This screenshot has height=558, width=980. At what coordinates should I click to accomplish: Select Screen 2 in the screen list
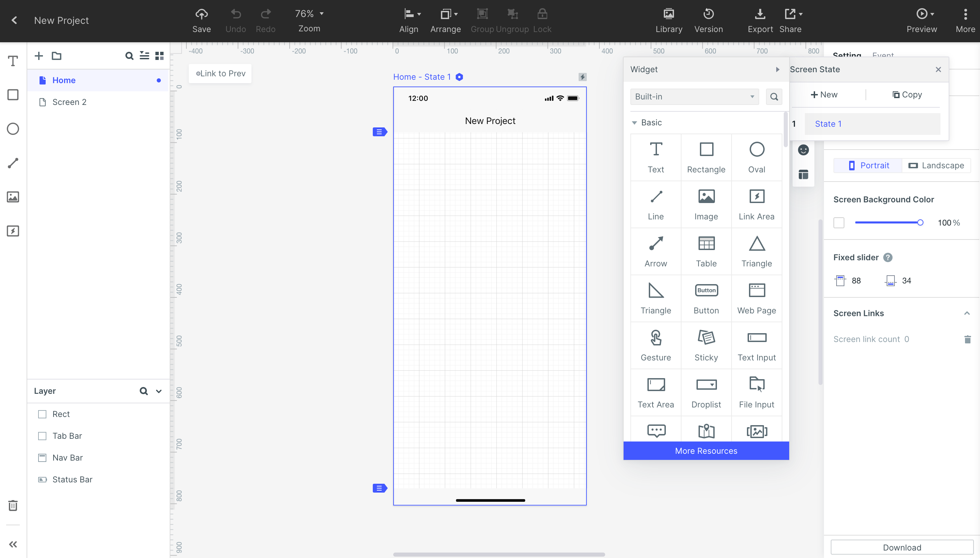point(70,102)
